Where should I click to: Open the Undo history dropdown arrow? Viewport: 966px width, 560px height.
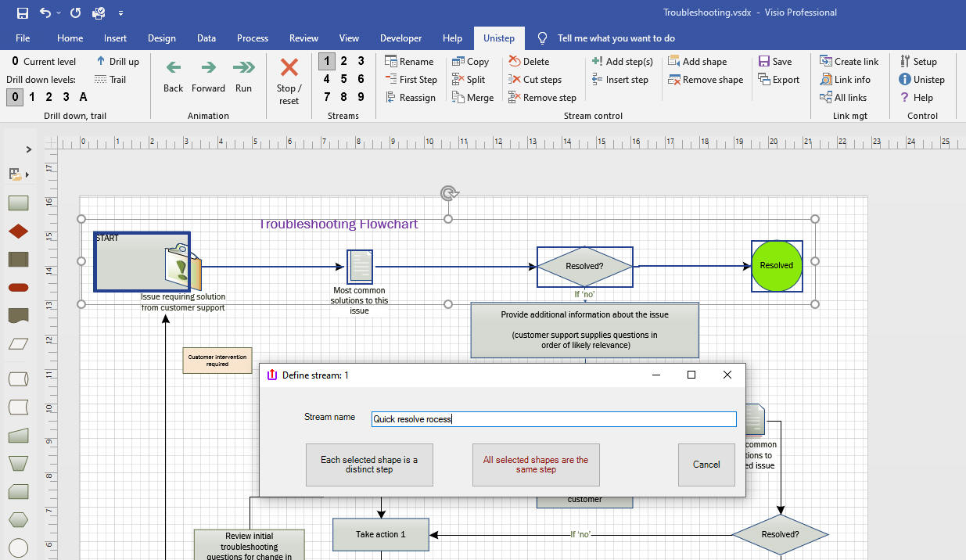click(x=59, y=13)
